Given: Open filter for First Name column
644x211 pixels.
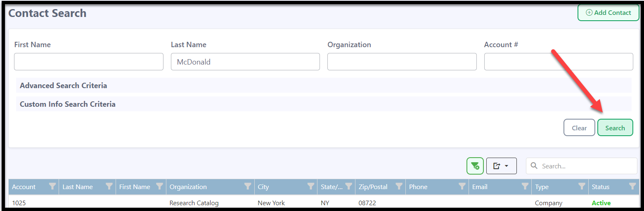Looking at the screenshot, I should click(x=159, y=187).
